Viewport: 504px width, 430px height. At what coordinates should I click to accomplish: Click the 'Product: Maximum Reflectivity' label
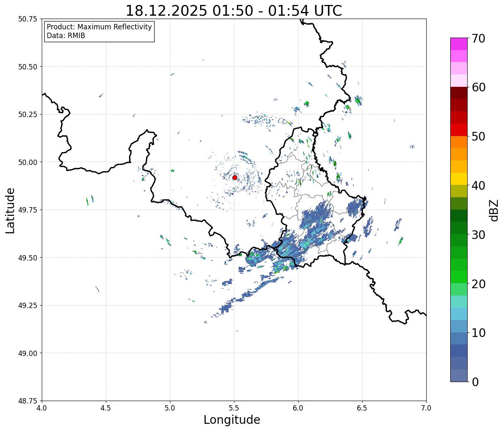(x=99, y=27)
